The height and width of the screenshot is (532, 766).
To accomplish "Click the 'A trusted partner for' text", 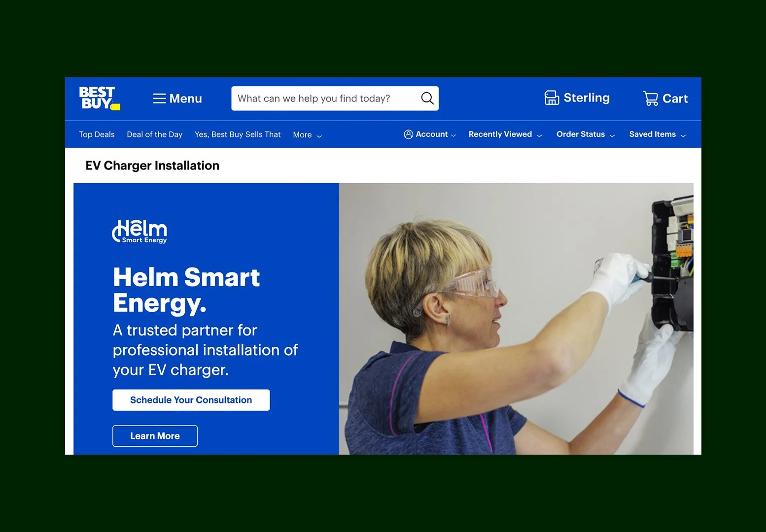I will pos(185,330).
